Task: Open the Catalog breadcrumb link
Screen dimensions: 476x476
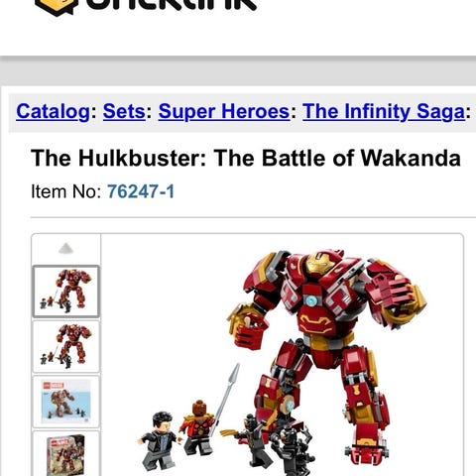Action: 53,111
